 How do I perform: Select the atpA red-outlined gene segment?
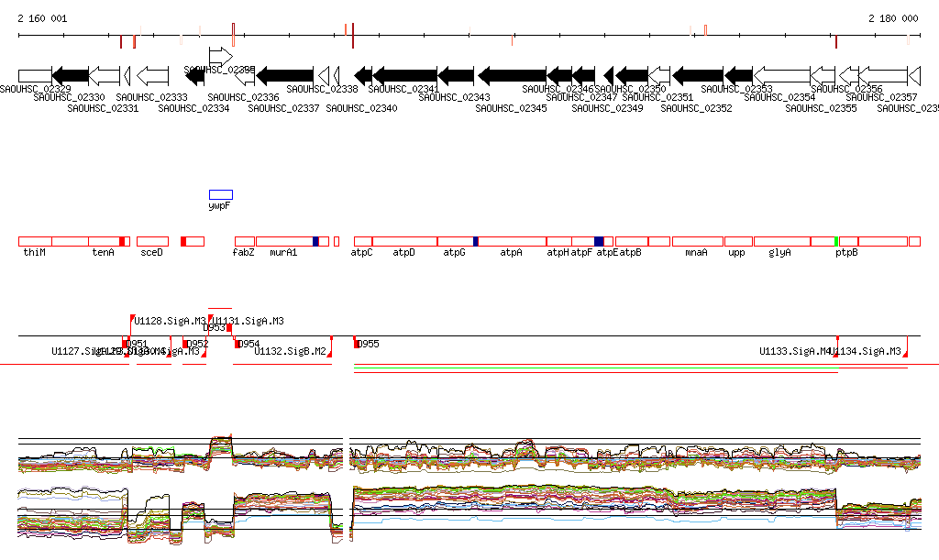(512, 241)
